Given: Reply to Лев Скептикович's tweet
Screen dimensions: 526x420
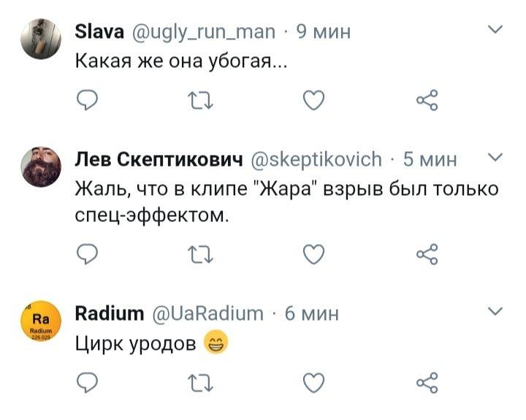Looking at the screenshot, I should pyautogui.click(x=88, y=254).
